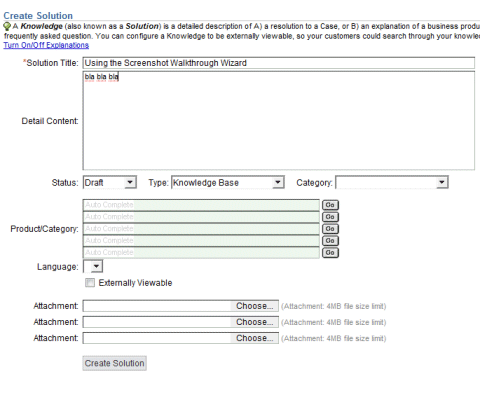Click inside the Detail Content text area

[279, 121]
